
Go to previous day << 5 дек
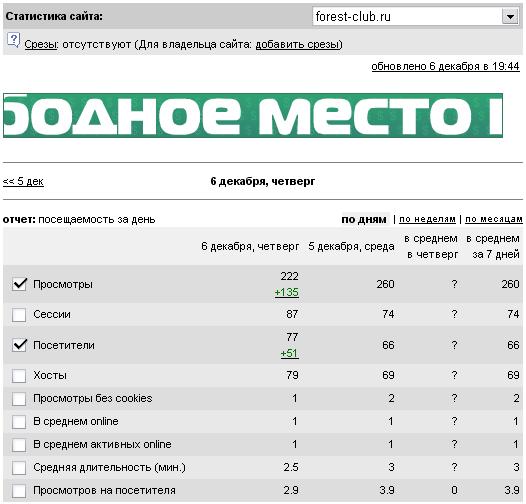pyautogui.click(x=23, y=181)
